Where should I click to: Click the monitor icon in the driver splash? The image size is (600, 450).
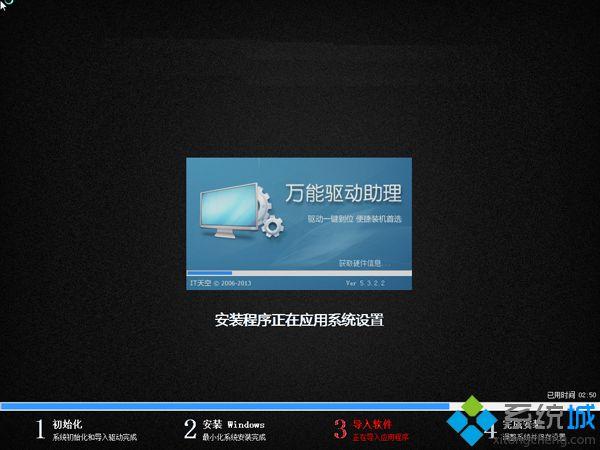tap(228, 211)
